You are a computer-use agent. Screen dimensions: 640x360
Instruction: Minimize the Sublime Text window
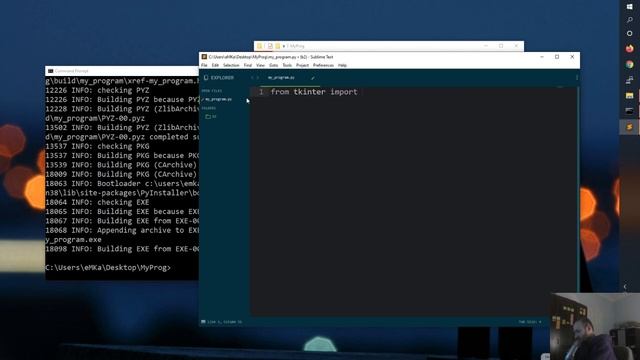coord(542,57)
